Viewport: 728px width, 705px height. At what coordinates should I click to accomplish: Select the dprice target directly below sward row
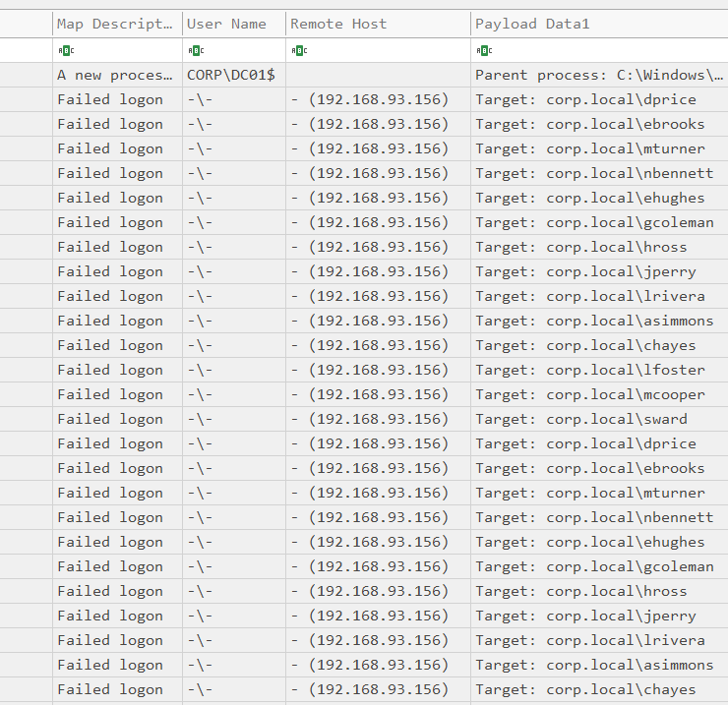(x=599, y=443)
